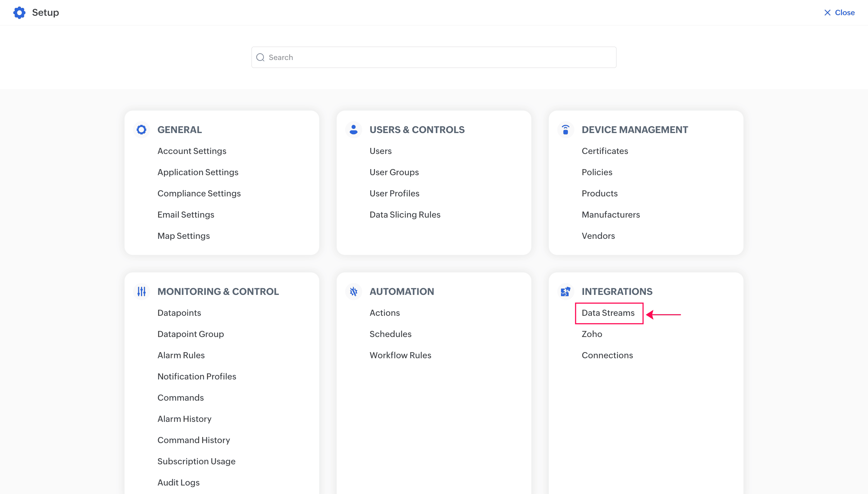Click the Integrations puzzle icon
The width and height of the screenshot is (868, 494).
click(x=566, y=291)
